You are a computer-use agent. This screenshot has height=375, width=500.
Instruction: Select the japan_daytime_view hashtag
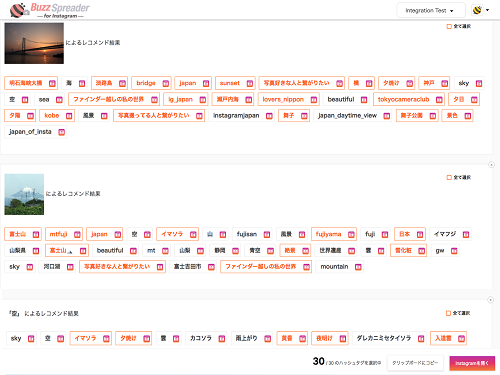tap(353, 116)
